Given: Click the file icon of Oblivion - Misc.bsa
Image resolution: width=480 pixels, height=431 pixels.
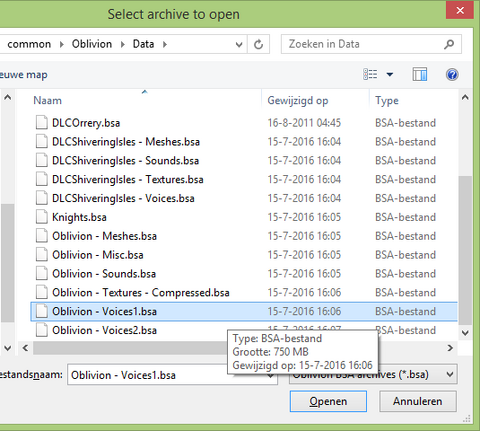Looking at the screenshot, I should click(x=42, y=254).
